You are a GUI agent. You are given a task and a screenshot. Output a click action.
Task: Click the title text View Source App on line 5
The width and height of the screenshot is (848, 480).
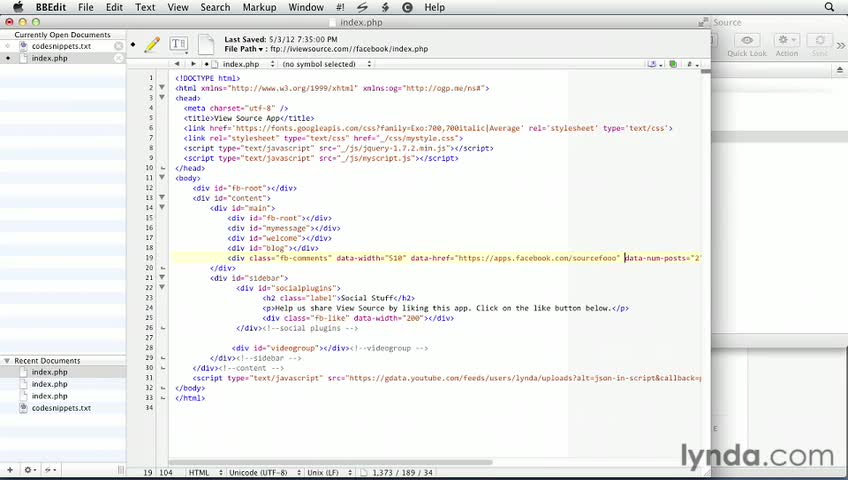coord(247,118)
